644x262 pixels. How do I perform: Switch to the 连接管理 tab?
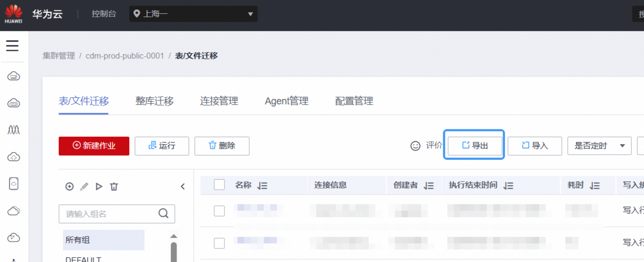[219, 101]
